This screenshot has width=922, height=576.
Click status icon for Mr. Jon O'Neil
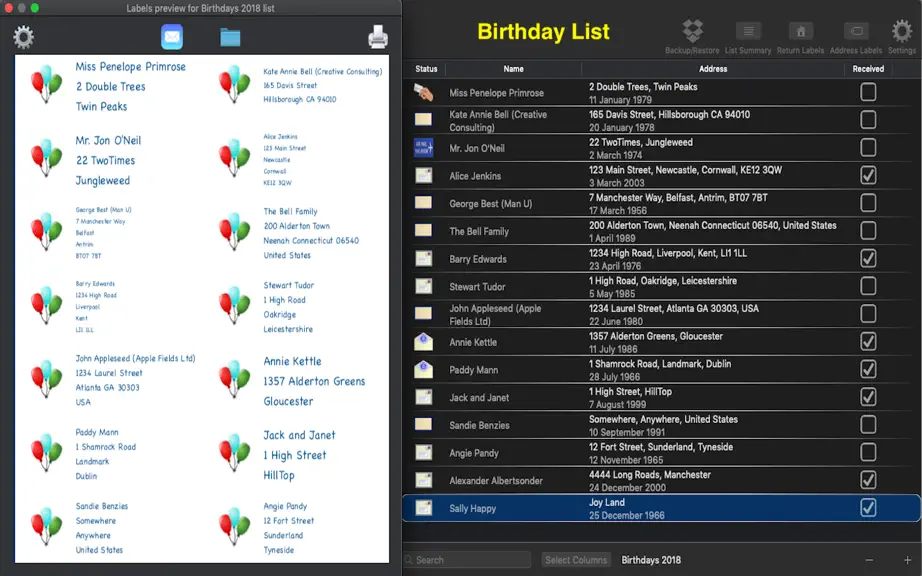tap(423, 148)
